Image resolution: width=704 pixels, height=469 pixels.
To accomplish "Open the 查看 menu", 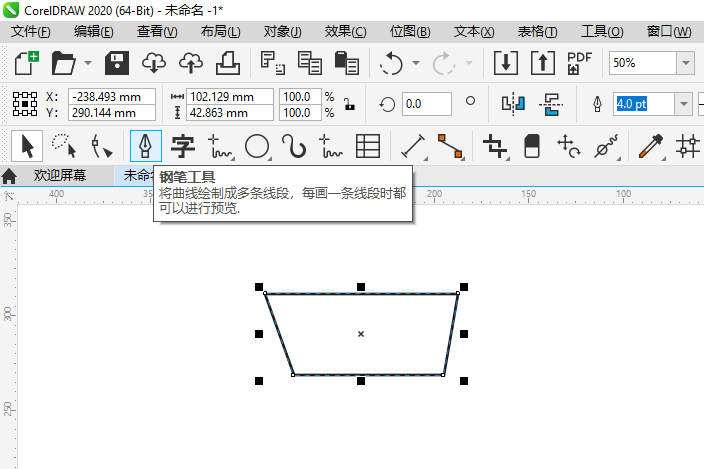I will pos(157,32).
